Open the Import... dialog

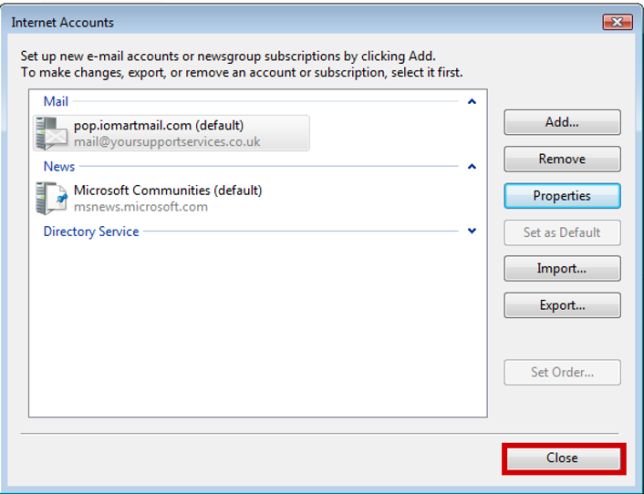[x=562, y=269]
